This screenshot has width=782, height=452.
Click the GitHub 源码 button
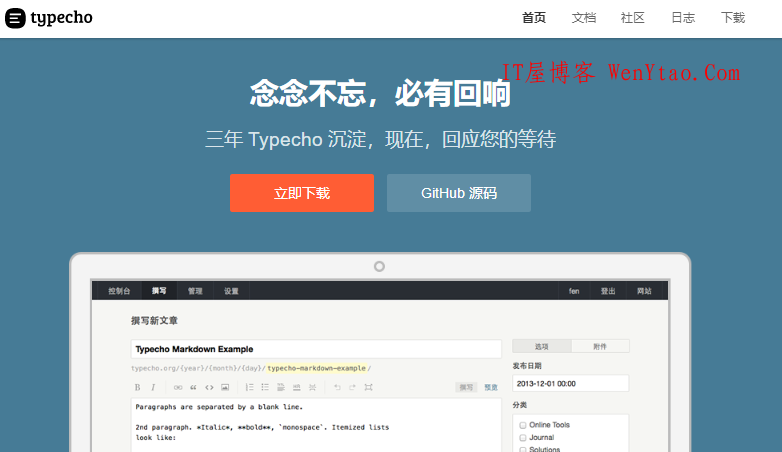point(459,193)
